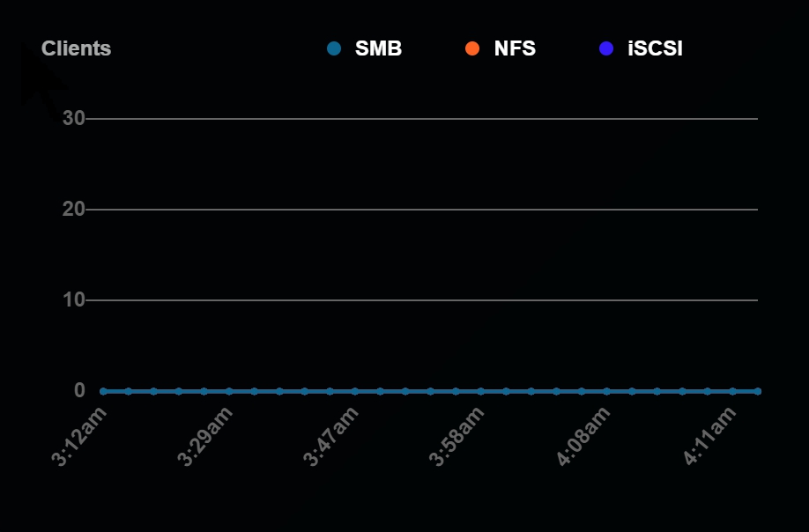Click the data point above the 3:47am label
Image resolution: width=809 pixels, height=532 pixels.
pyautogui.click(x=355, y=391)
